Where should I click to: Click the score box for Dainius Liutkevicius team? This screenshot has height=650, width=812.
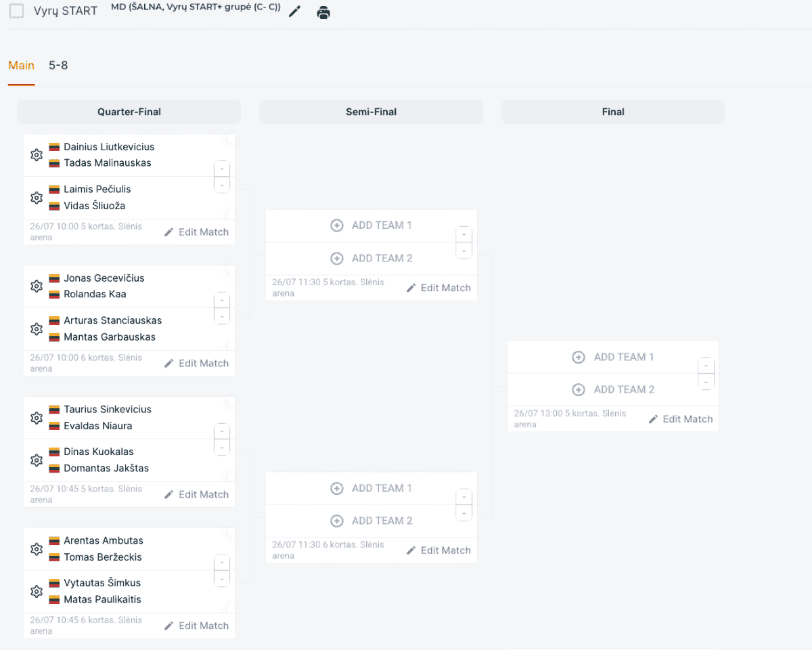pyautogui.click(x=222, y=169)
